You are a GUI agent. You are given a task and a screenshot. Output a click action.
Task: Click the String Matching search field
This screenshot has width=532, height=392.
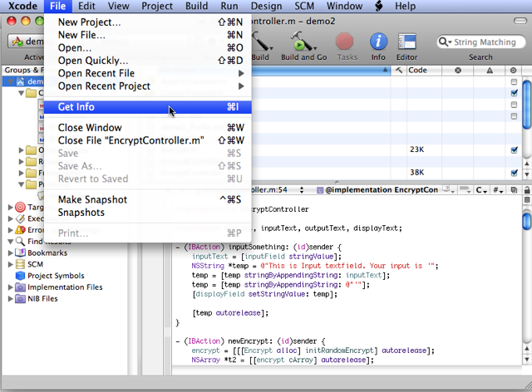pos(480,42)
